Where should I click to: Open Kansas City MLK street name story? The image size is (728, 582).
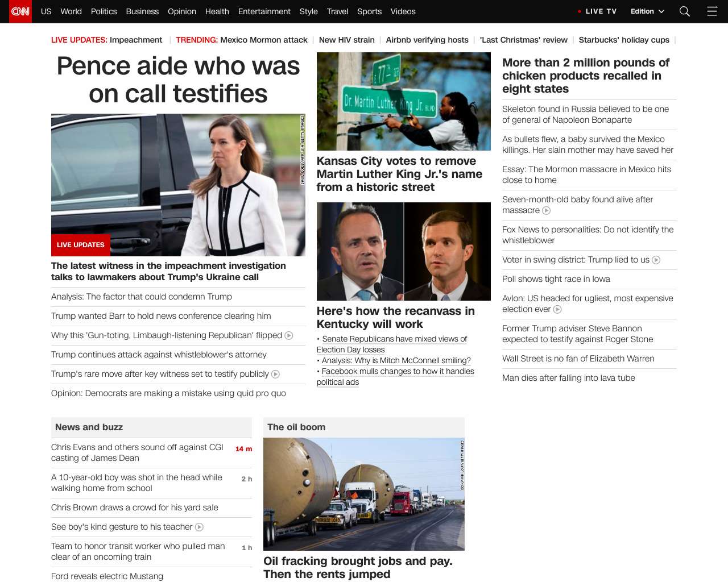coord(399,174)
